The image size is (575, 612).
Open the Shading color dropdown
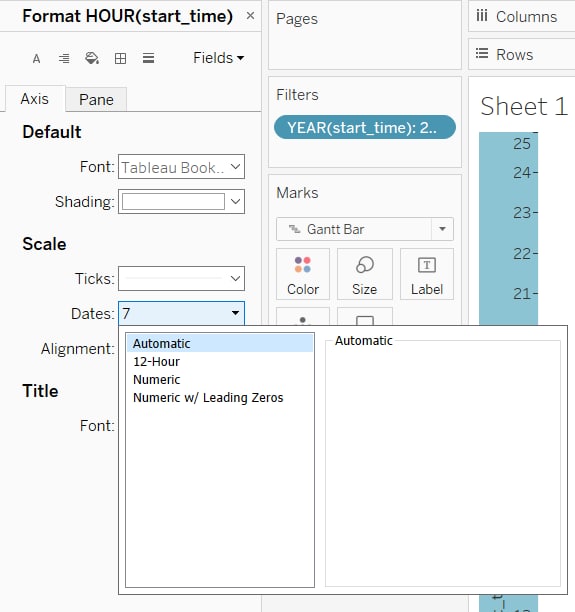pos(182,201)
